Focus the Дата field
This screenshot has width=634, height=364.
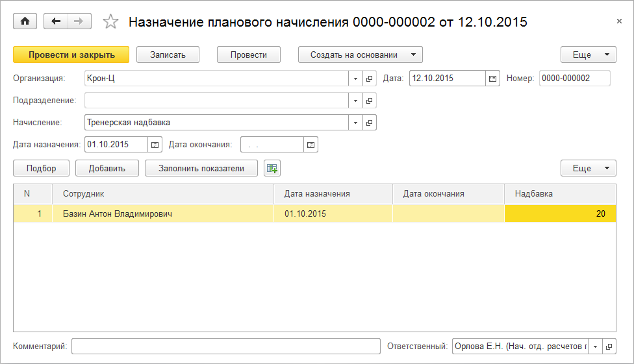(447, 79)
